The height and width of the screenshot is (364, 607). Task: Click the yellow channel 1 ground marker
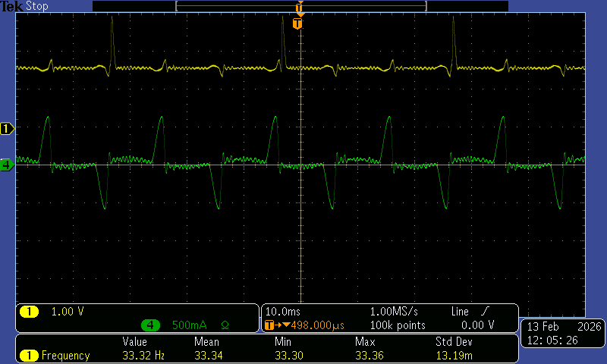tap(8, 129)
